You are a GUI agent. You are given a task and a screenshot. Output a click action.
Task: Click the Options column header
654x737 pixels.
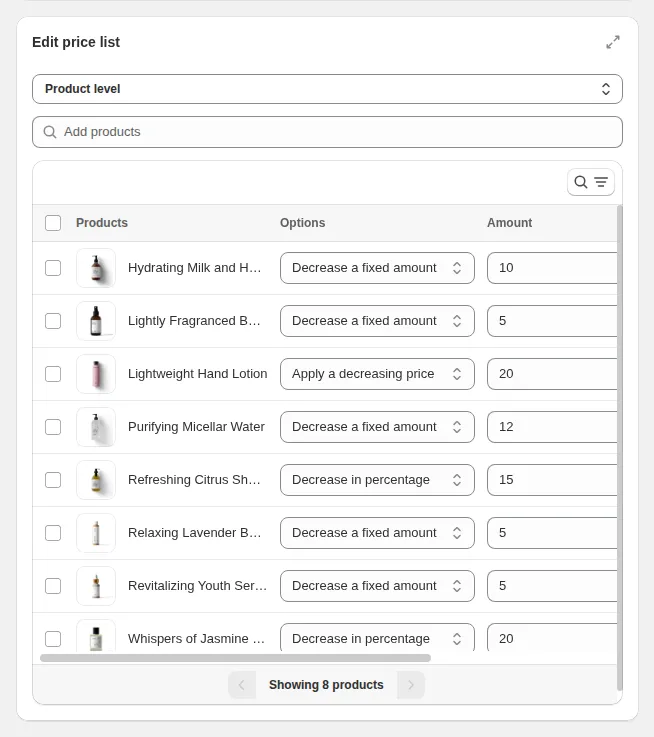[302, 223]
